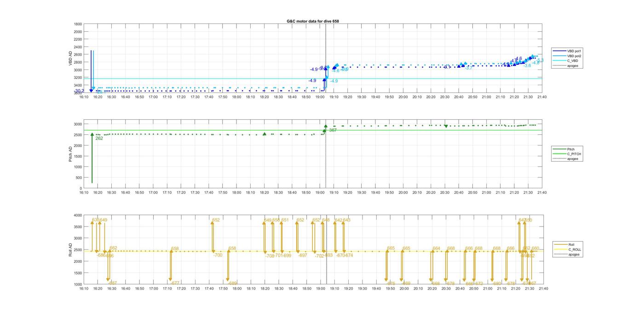Click the title "G&C motor data for dive 658"
The image size is (644, 319).
[x=313, y=21]
